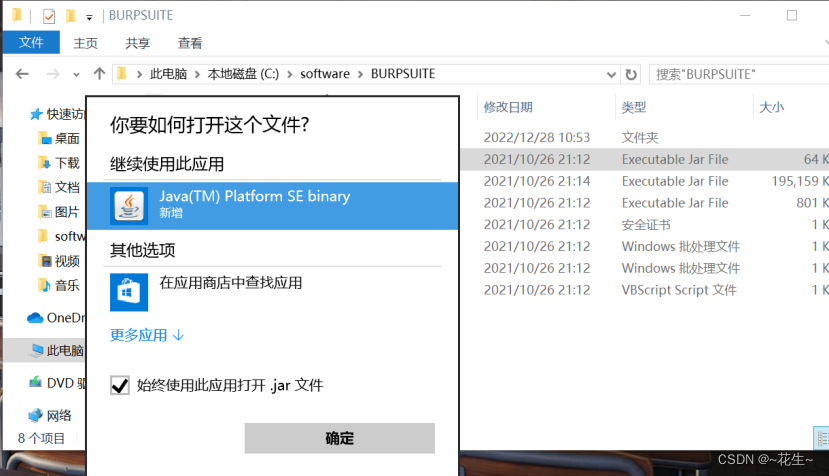The height and width of the screenshot is (476, 829).
Task: Click the Microsoft Store icon in dialog
Action: click(128, 292)
